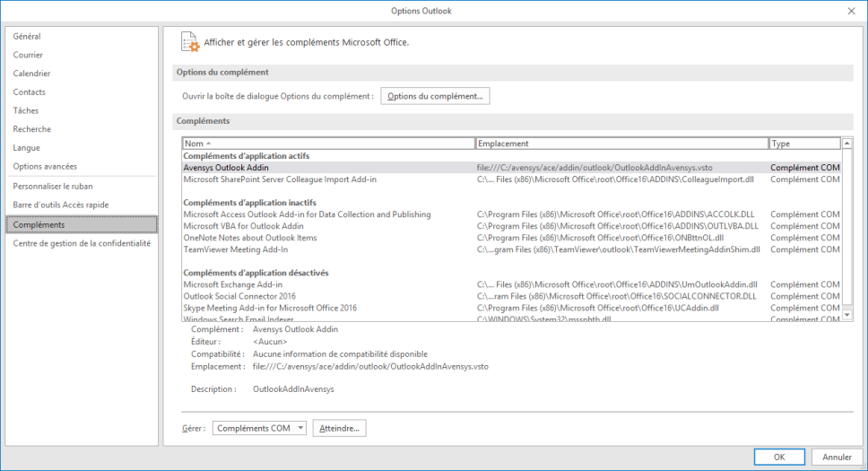Switch to the Courrier settings
868x471 pixels.
point(28,56)
